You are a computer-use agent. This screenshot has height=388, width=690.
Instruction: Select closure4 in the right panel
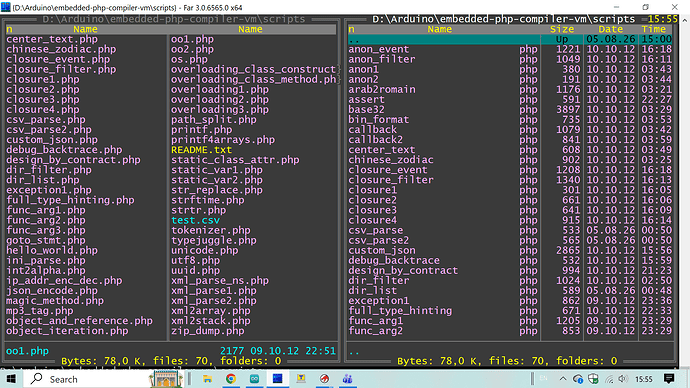coord(372,220)
